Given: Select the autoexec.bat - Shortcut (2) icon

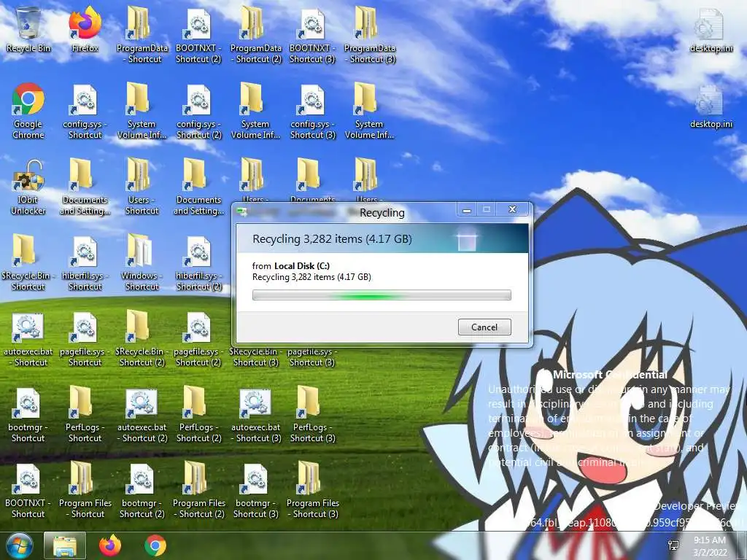Looking at the screenshot, I should pyautogui.click(x=142, y=415).
